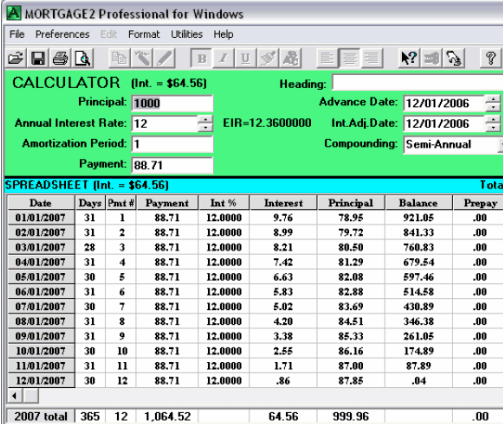
Task: Toggle Bold formatting button
Action: click(x=201, y=58)
